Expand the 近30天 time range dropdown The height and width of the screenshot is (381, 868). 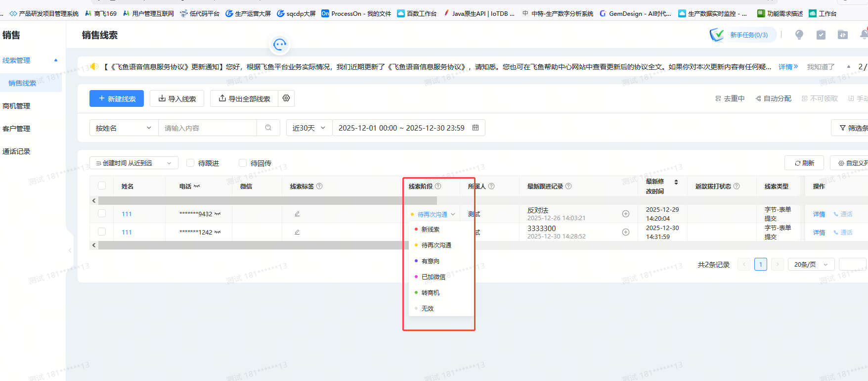pos(309,128)
